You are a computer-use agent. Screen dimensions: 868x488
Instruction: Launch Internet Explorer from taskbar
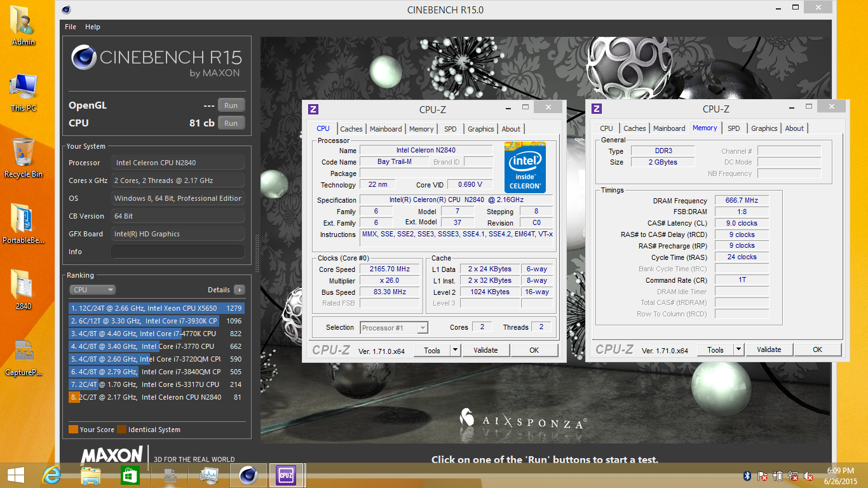click(51, 475)
